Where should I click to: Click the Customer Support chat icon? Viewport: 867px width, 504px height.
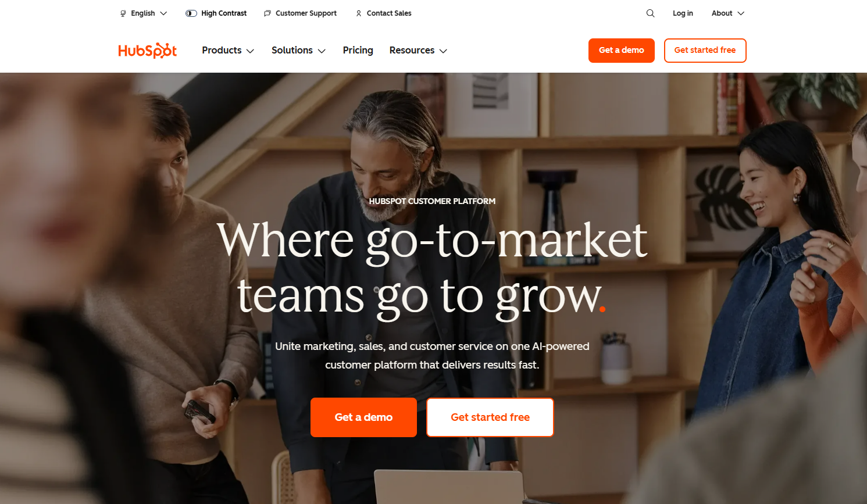267,13
